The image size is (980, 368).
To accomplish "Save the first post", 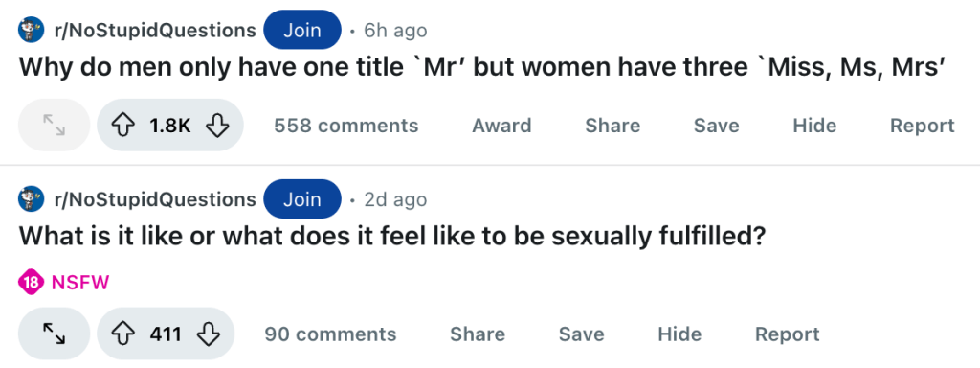I will pyautogui.click(x=716, y=126).
